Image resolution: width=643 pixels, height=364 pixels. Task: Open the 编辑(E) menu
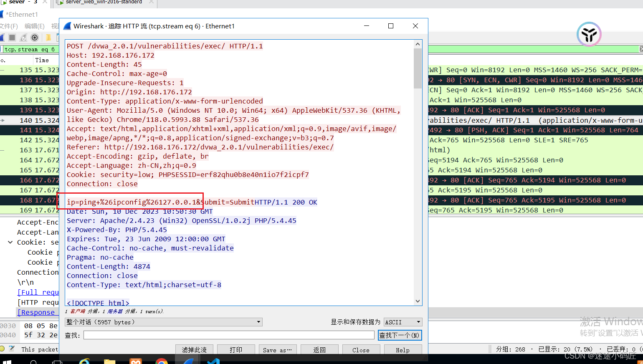[35, 26]
